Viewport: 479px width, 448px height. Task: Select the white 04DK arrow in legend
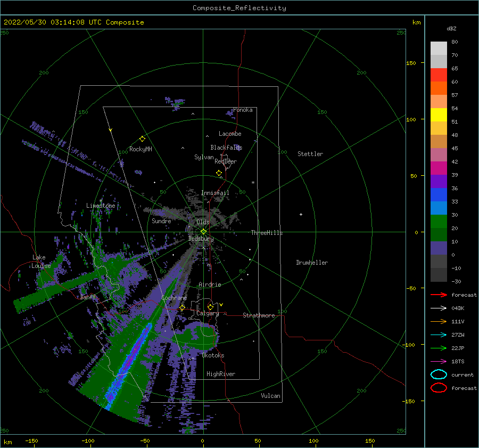tap(439, 308)
